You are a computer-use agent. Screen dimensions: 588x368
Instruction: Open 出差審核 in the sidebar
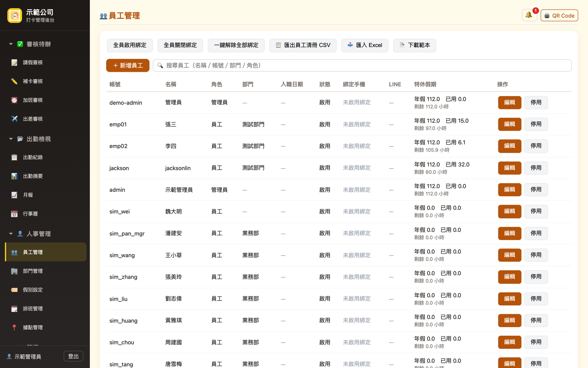(46, 119)
